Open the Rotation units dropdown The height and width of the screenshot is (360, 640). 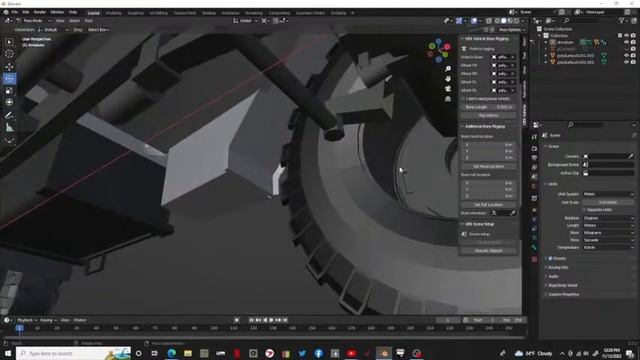(x=608, y=218)
